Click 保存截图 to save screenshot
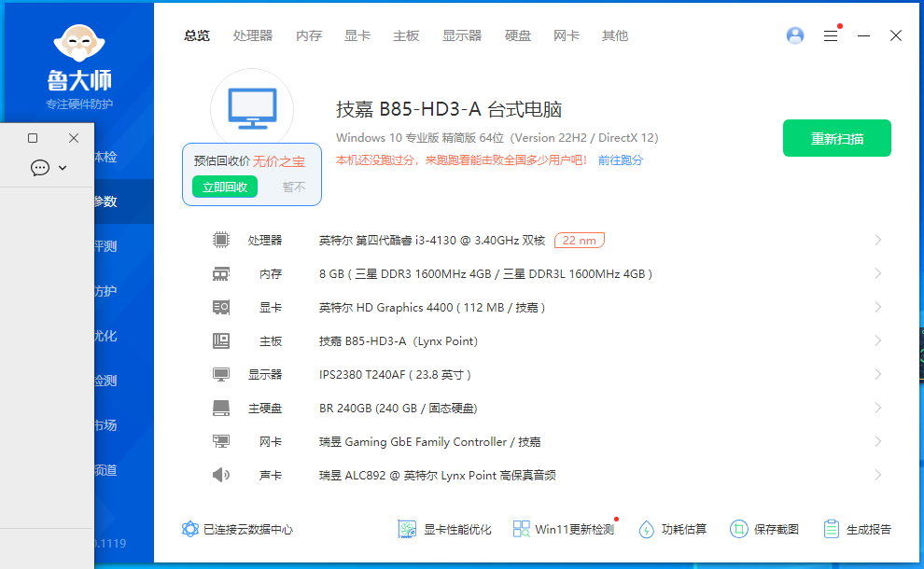 pyautogui.click(x=764, y=529)
